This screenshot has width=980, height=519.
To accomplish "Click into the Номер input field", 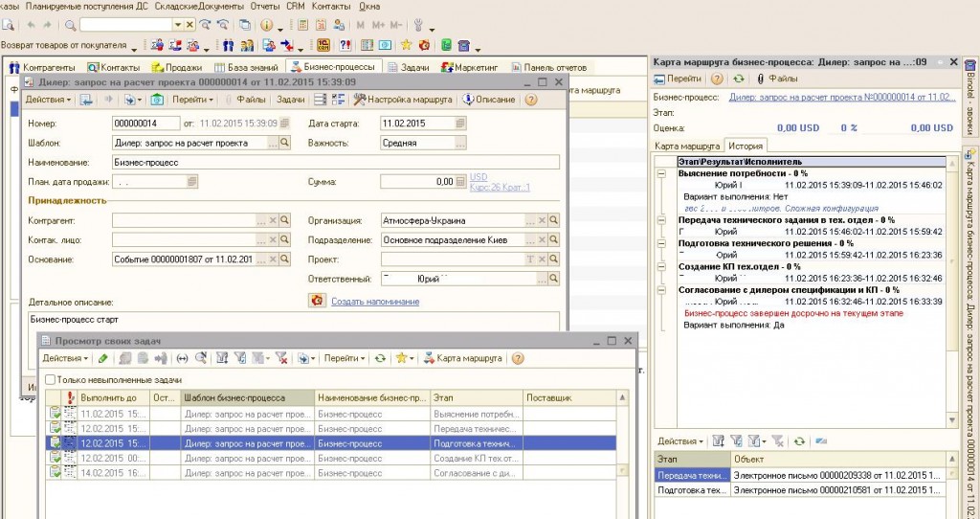I will [x=145, y=124].
